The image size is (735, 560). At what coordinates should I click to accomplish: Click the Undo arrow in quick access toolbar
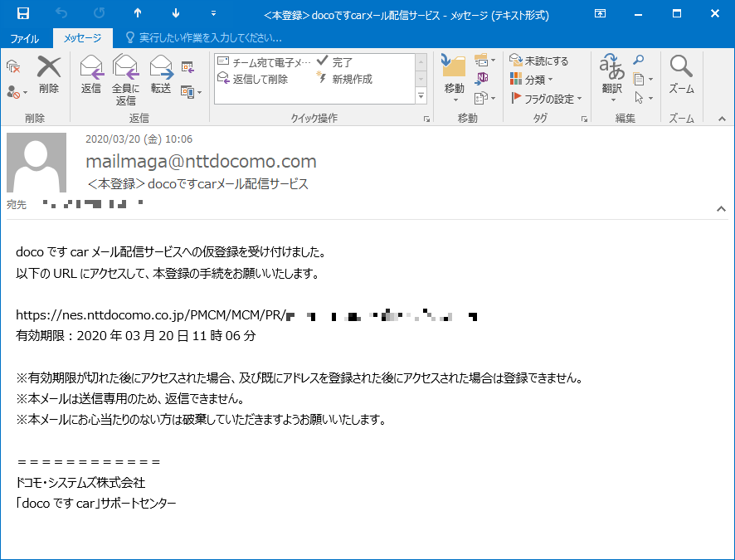(x=61, y=13)
